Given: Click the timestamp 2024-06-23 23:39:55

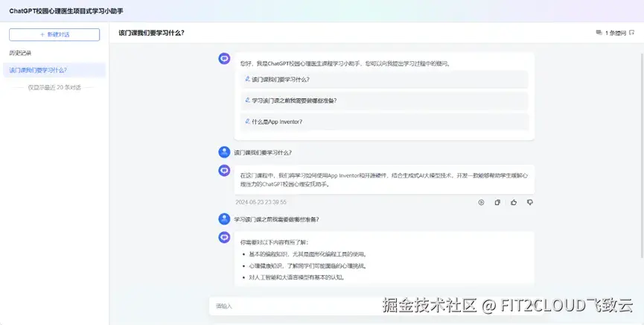Looking at the screenshot, I should pos(261,203).
